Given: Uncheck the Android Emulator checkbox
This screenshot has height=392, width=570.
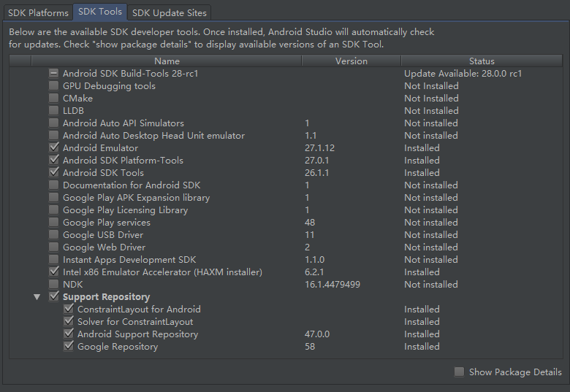Looking at the screenshot, I should [54, 147].
